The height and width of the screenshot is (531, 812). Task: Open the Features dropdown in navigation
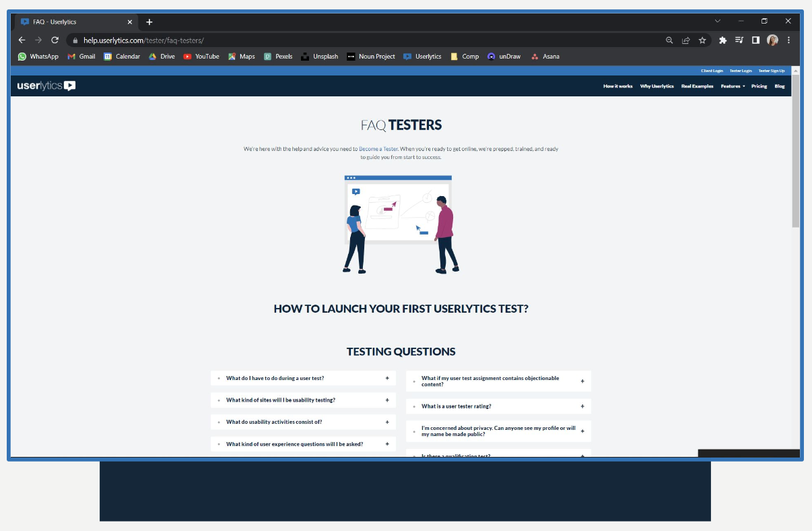tap(733, 86)
